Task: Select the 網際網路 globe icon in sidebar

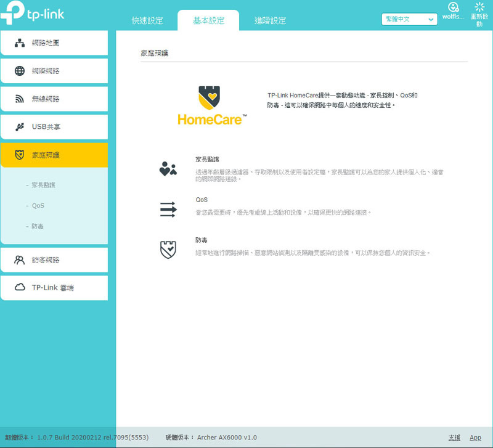Action: pyautogui.click(x=20, y=71)
